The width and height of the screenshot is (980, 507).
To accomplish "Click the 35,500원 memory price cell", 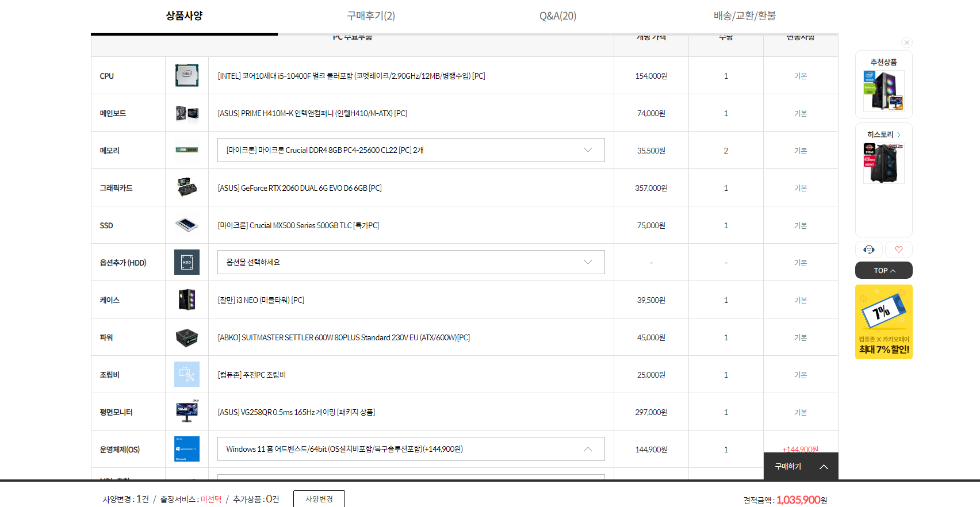I will click(651, 151).
